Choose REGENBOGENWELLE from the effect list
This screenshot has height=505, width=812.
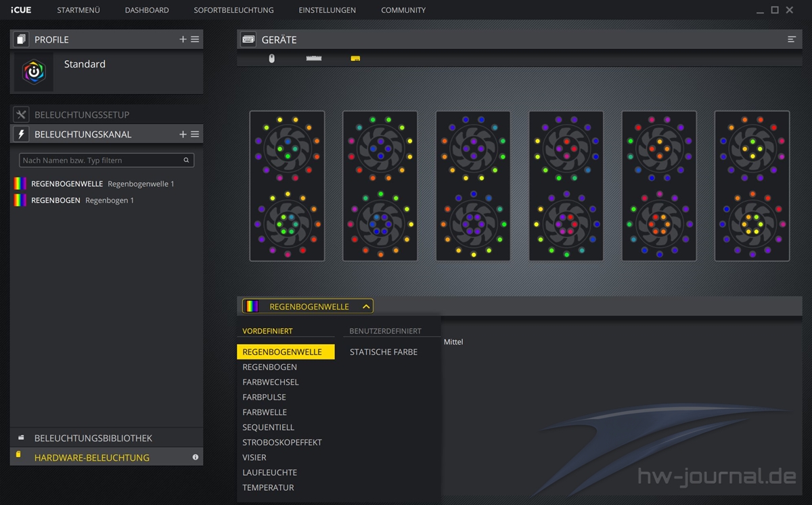286,352
